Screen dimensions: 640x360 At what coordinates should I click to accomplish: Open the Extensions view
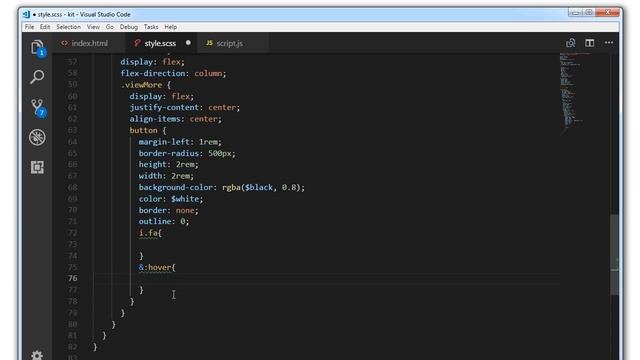[37, 167]
